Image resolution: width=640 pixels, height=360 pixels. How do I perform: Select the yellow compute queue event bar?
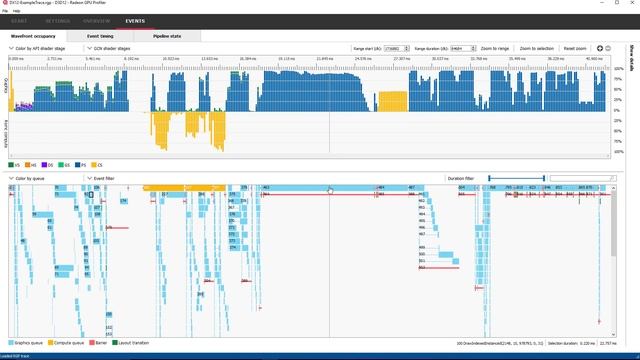[184, 188]
